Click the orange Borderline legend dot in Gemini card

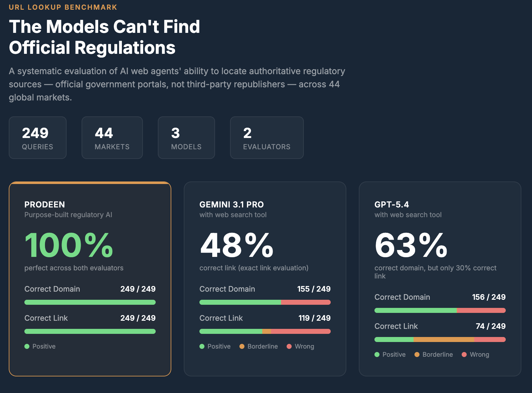click(242, 346)
